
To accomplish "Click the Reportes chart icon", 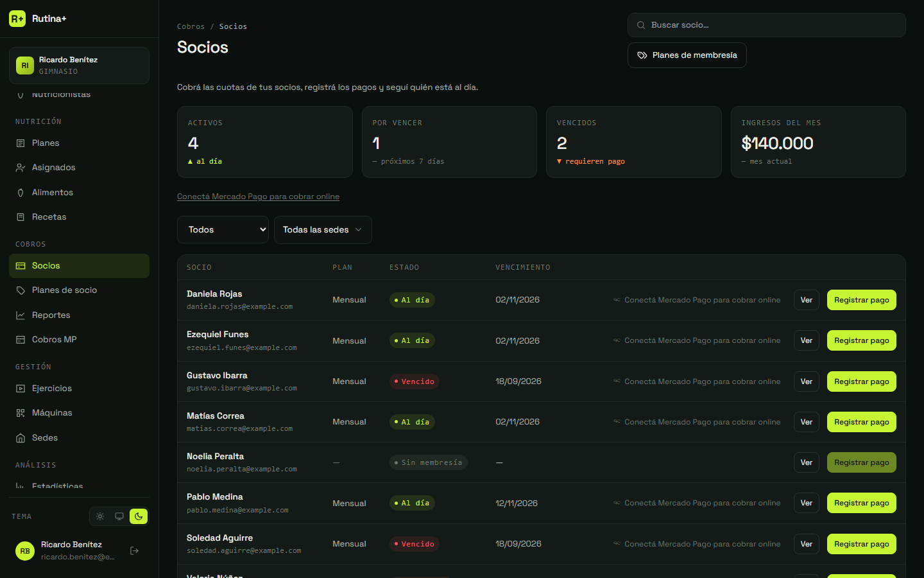I will 21,315.
